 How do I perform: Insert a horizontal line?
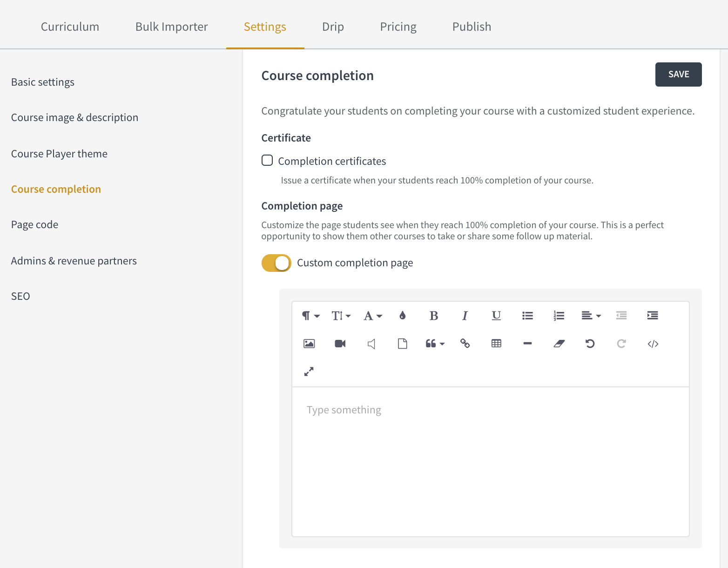tap(527, 344)
